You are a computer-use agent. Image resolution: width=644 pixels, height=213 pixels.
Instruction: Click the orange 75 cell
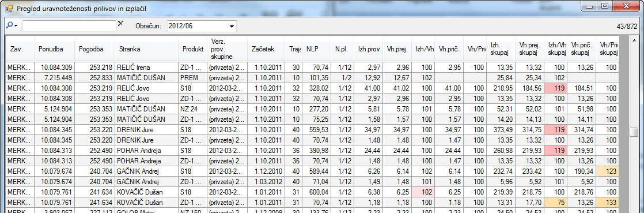click(557, 202)
